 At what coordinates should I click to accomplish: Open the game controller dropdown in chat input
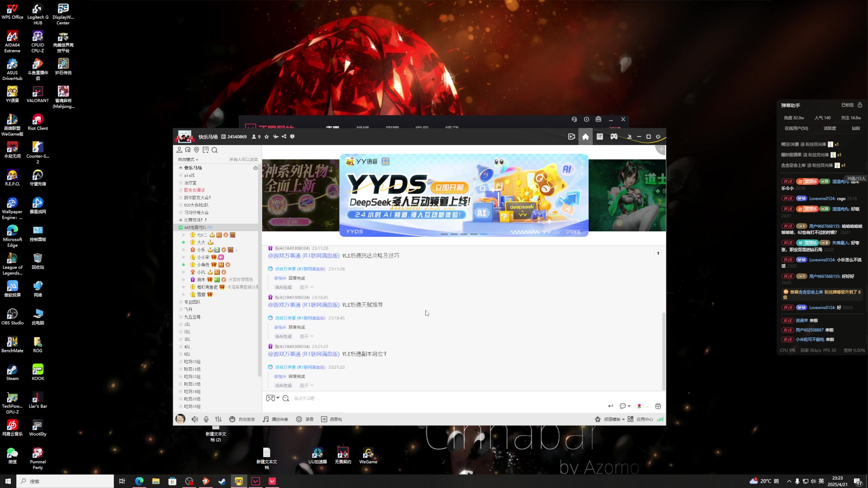tap(273, 398)
